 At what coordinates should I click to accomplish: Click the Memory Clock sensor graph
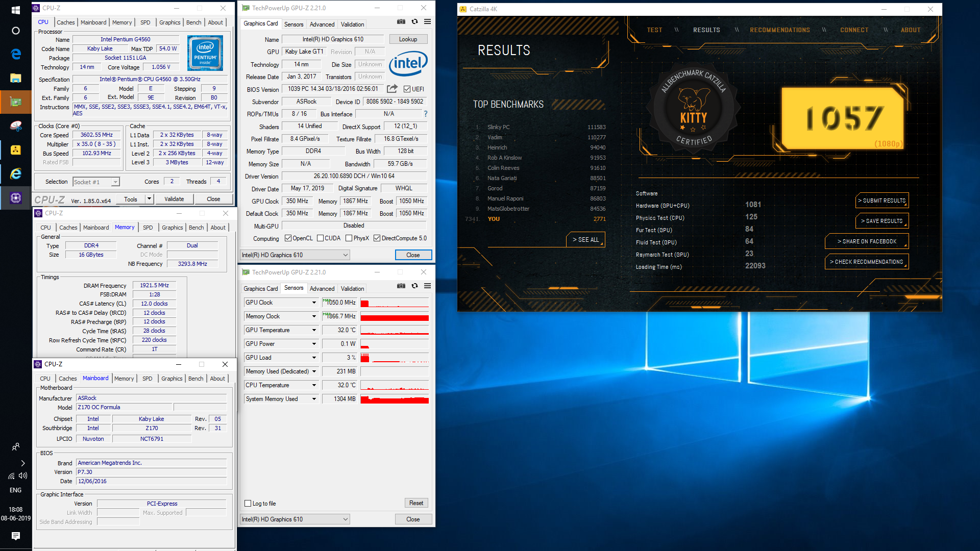pos(395,316)
